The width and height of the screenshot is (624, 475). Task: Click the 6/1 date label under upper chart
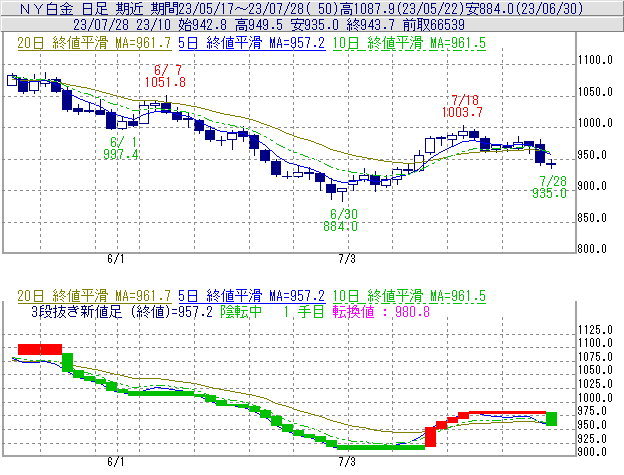pos(116,259)
